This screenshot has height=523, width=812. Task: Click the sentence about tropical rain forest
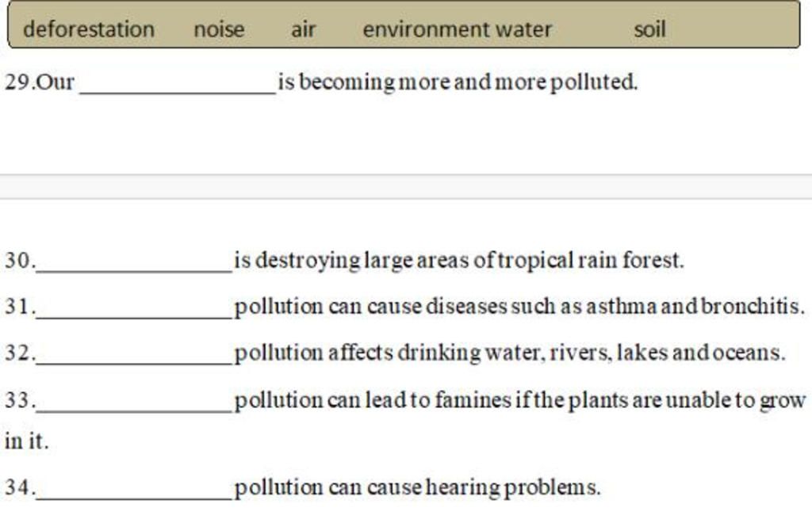click(x=459, y=260)
